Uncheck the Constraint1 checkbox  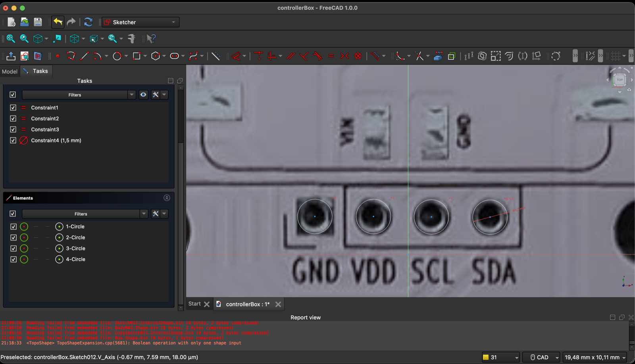tap(13, 107)
